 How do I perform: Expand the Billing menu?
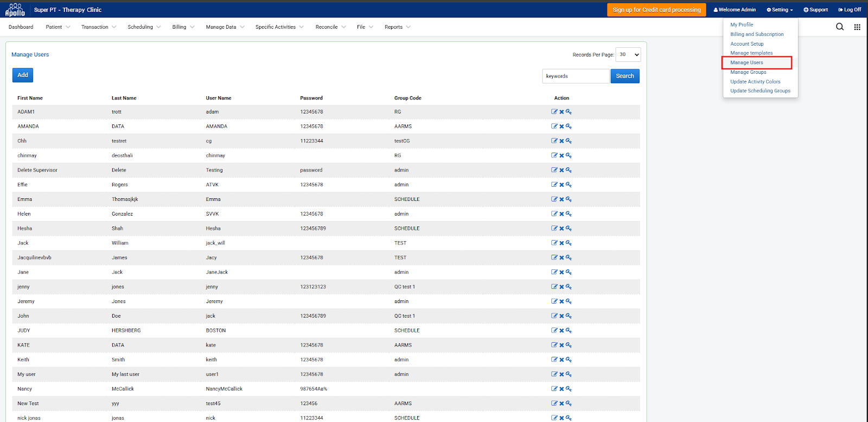point(183,27)
